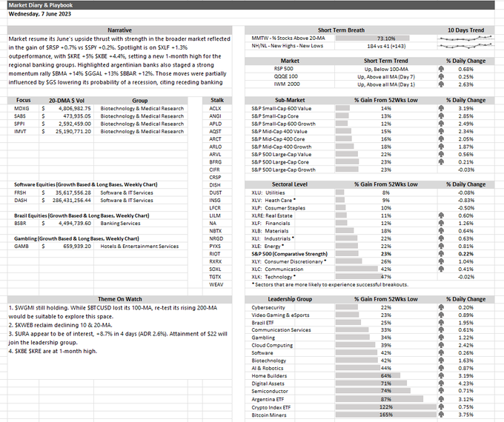Screen dimensions: 504x422
Task: Click the up arrow beside XLF Financials
Action: (441, 223)
